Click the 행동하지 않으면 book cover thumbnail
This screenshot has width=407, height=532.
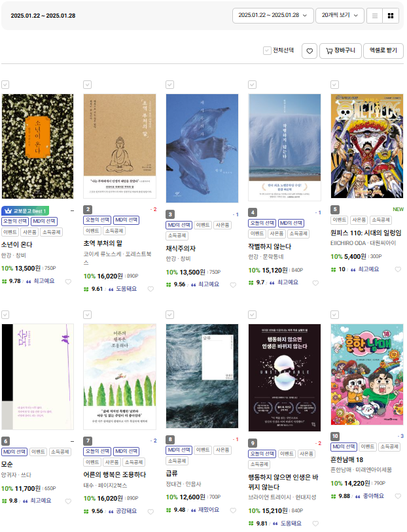coord(285,378)
